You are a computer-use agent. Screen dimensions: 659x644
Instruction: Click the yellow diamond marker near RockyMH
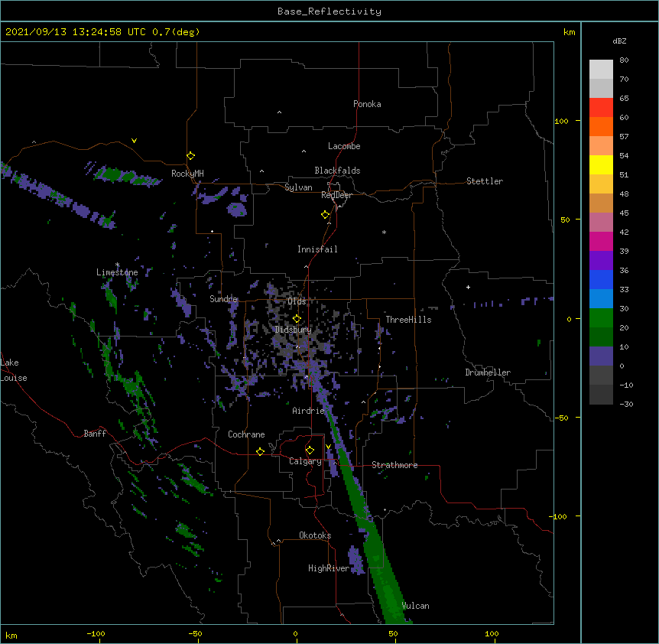click(x=191, y=156)
